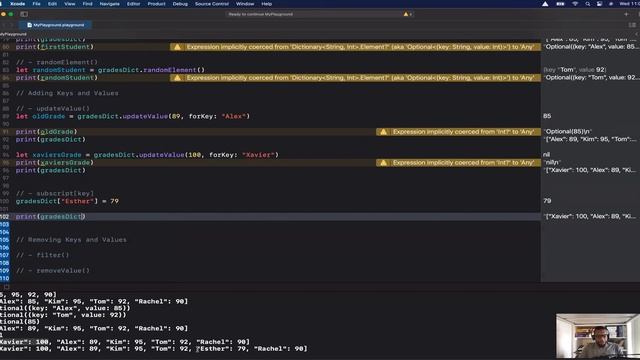Click the green zoom window button
Viewport: 640px width, 360px height.
point(11,14)
